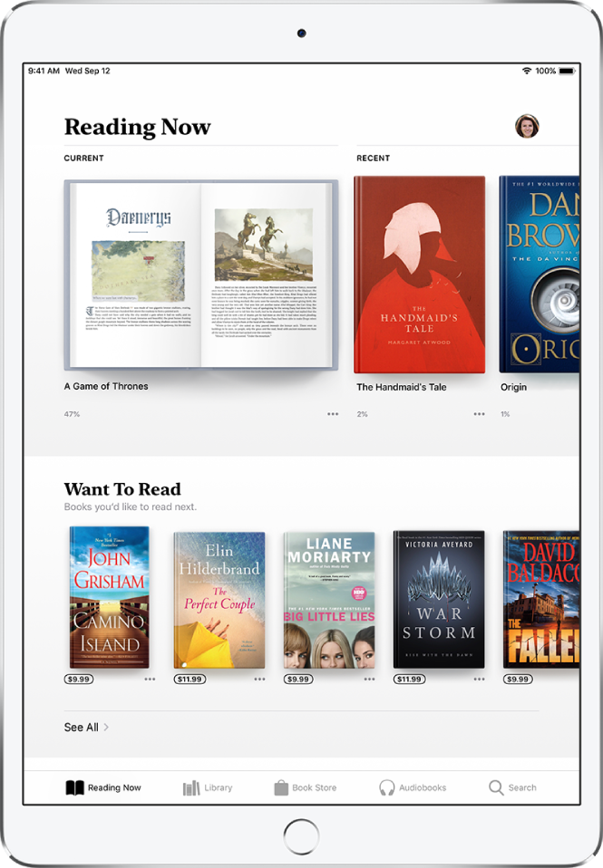Image resolution: width=603 pixels, height=868 pixels.
Task: Buy Big Little Lies for $9.99
Action: click(x=298, y=679)
